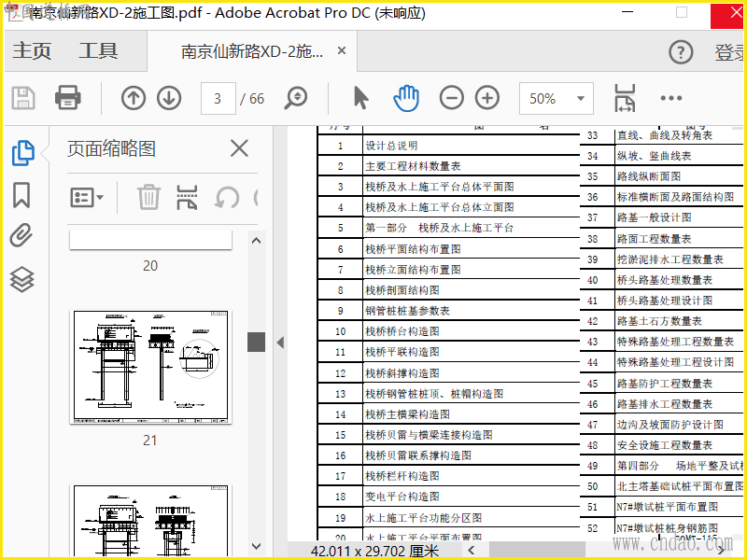Click the fit-width scrolling icon in the main toolbar

coord(625,98)
